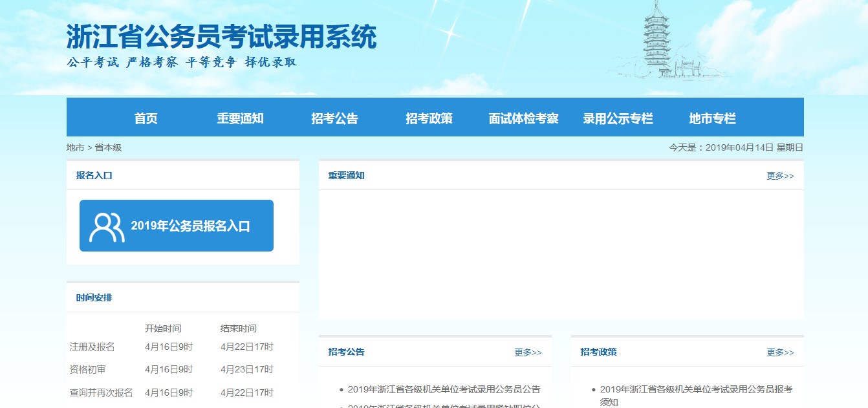Go to 招考公告 navigation item
868x408 pixels.
334,118
